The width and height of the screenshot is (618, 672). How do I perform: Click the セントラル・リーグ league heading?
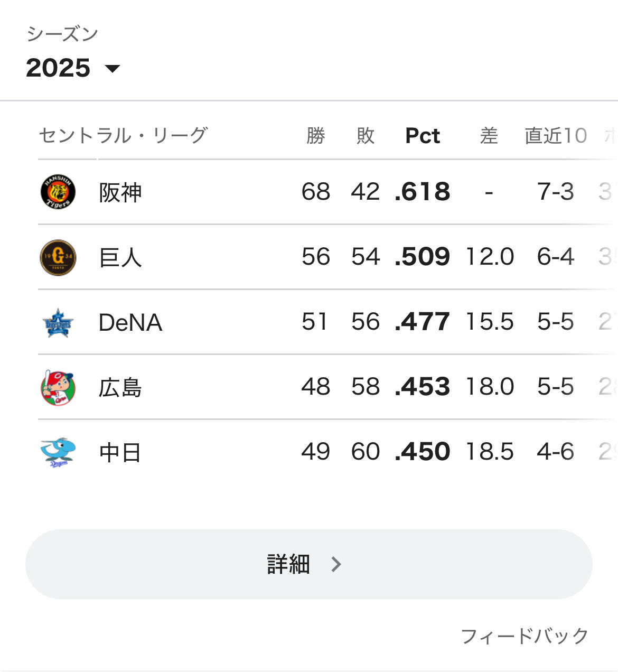[x=123, y=136]
